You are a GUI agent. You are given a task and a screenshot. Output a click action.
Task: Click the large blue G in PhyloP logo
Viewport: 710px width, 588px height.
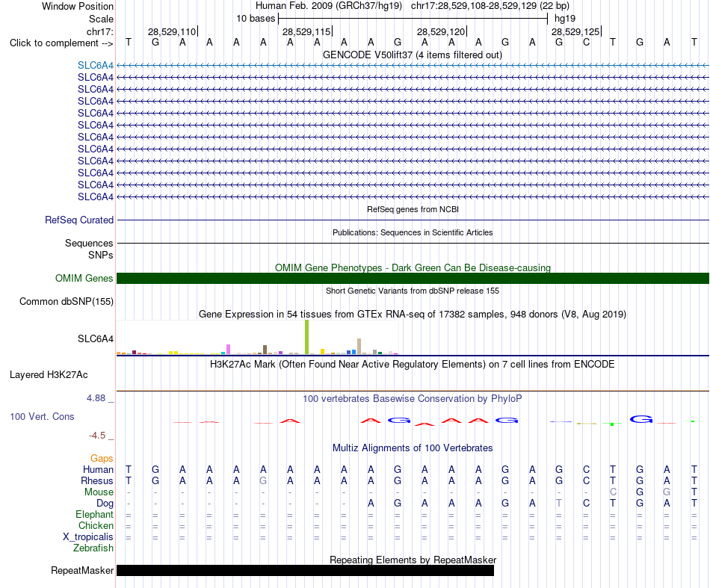tap(640, 419)
